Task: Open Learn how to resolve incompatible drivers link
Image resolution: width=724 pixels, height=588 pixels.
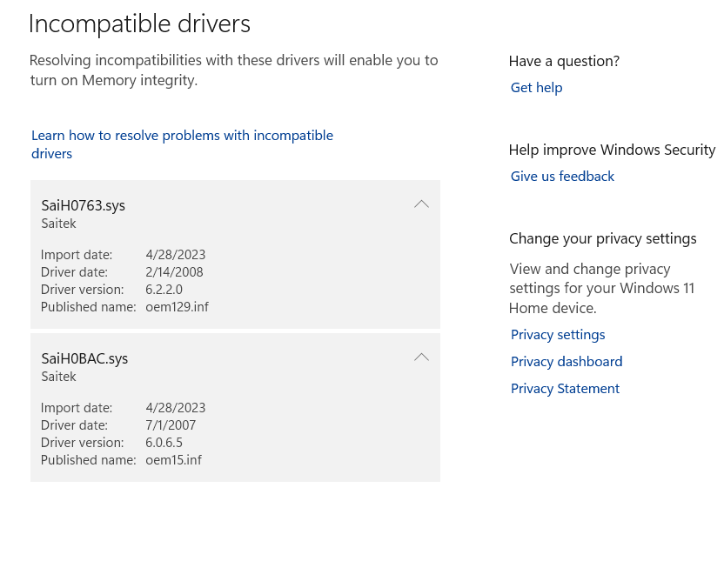Action: tap(182, 144)
